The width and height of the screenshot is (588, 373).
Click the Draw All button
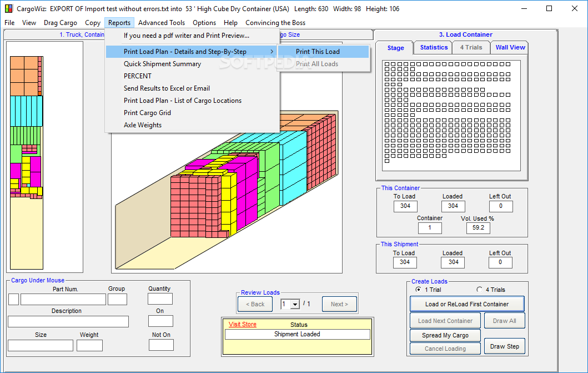click(x=504, y=321)
